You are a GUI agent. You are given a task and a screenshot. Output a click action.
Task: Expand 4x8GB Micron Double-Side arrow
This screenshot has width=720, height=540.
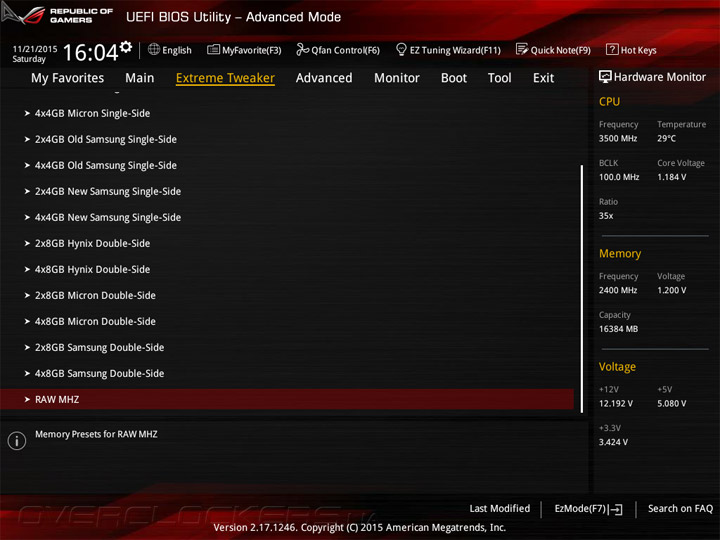27,321
